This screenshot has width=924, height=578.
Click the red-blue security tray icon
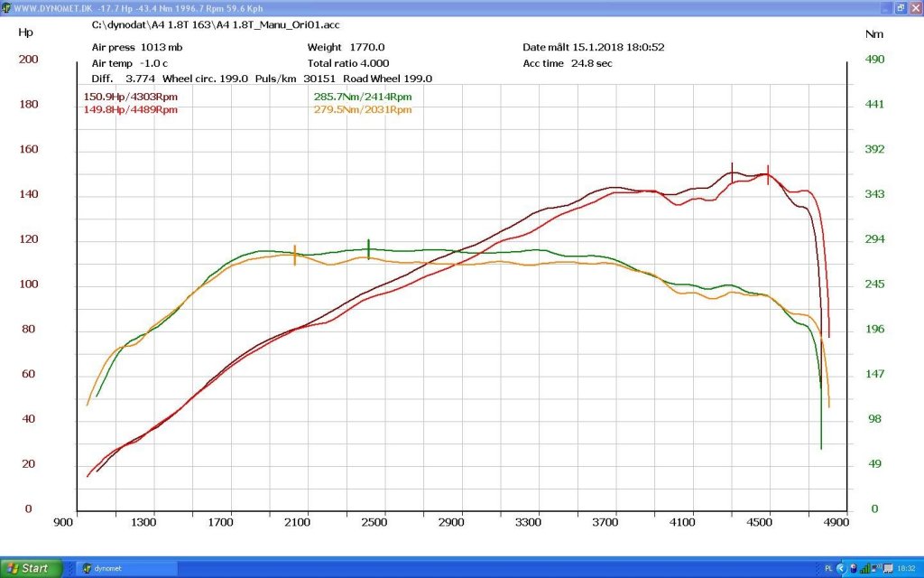[x=854, y=569]
